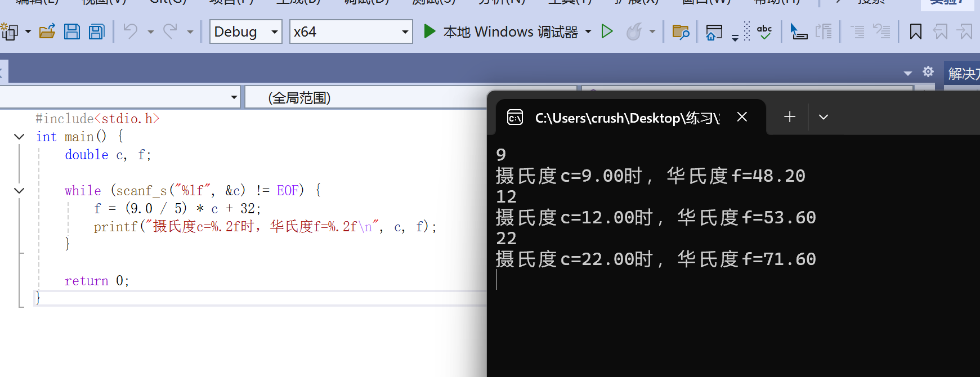
Task: Click the parameter info icon
Action: [x=824, y=32]
